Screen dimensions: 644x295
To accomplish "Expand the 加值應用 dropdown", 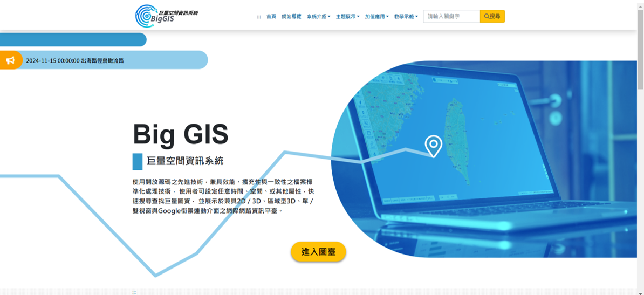I will [376, 16].
